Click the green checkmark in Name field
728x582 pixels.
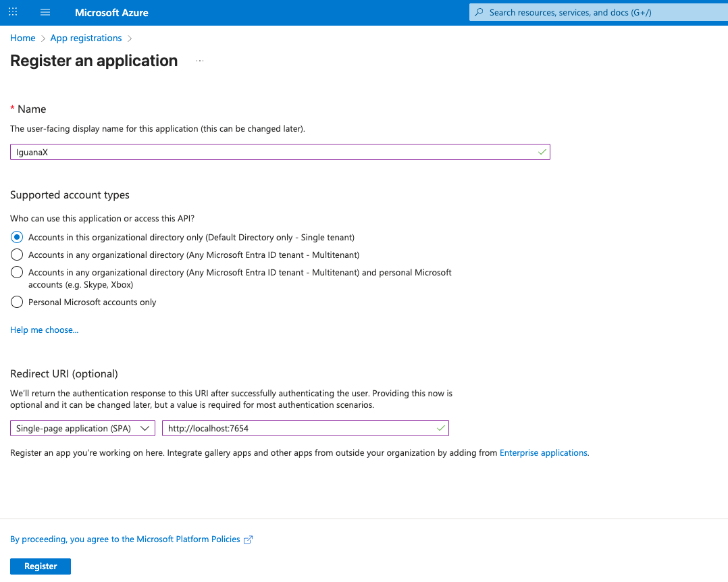click(x=542, y=152)
